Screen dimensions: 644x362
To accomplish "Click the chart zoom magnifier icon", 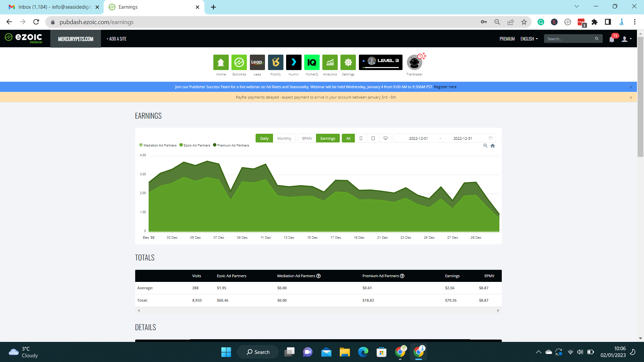I will (x=485, y=146).
